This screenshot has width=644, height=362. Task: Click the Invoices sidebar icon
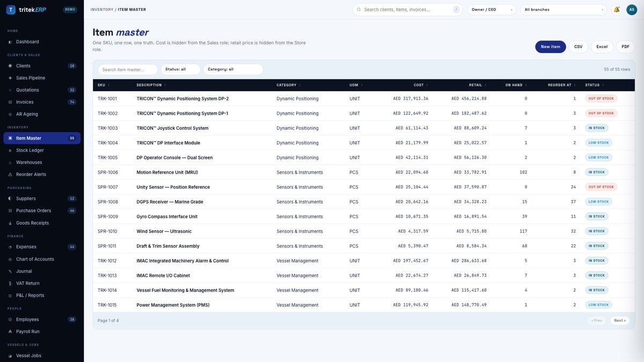point(10,102)
